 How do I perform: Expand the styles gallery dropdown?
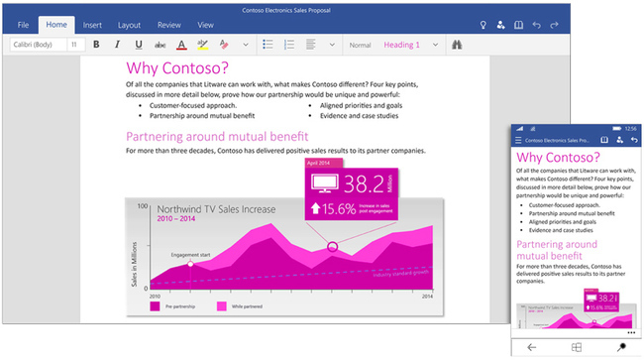(435, 45)
